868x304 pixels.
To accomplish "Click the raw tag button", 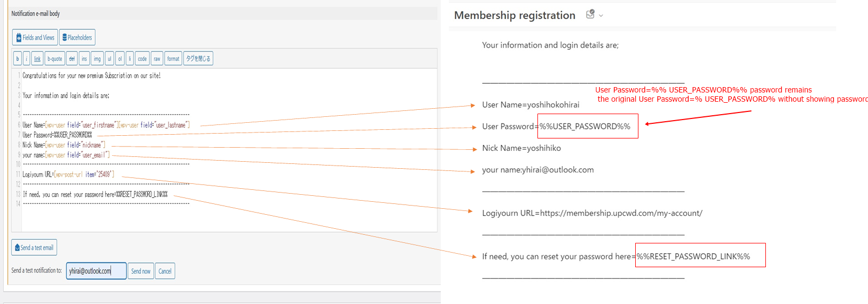I will click(157, 58).
